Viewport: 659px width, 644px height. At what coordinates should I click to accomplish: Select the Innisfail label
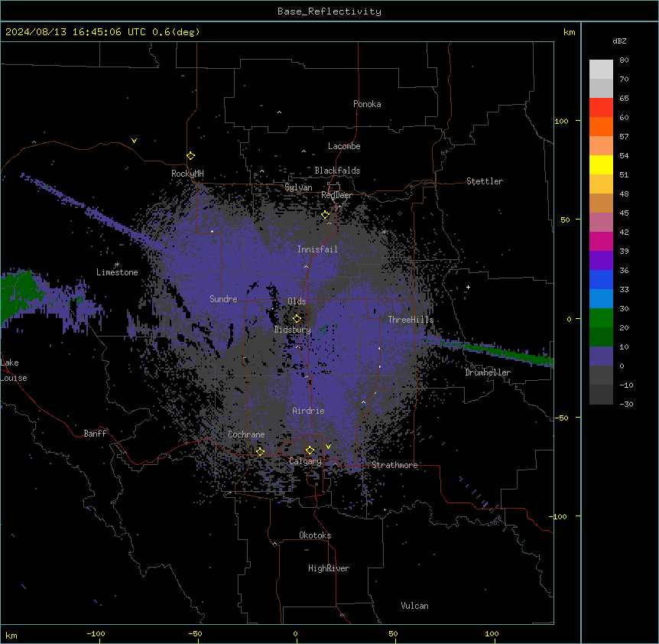point(317,249)
